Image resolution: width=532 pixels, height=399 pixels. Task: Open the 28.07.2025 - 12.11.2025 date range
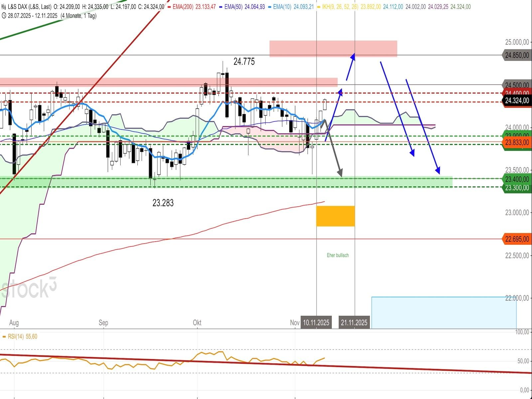(x=33, y=16)
